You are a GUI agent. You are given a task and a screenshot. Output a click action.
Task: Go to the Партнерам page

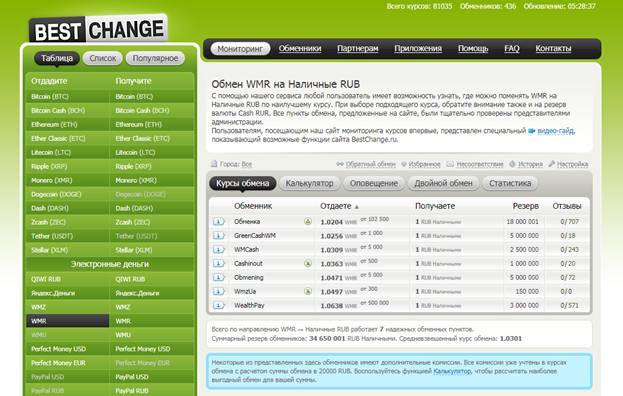[358, 48]
